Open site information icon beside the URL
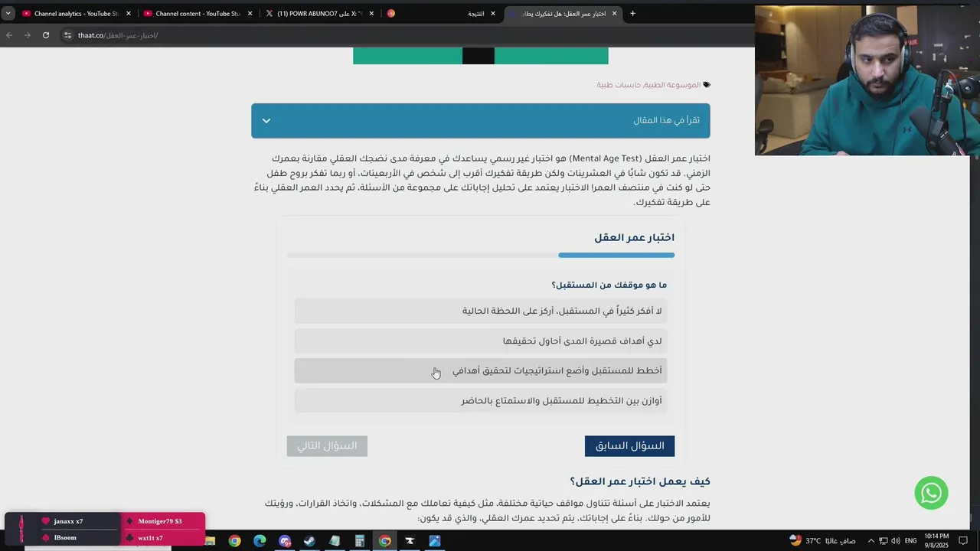The width and height of the screenshot is (980, 551). pyautogui.click(x=67, y=35)
